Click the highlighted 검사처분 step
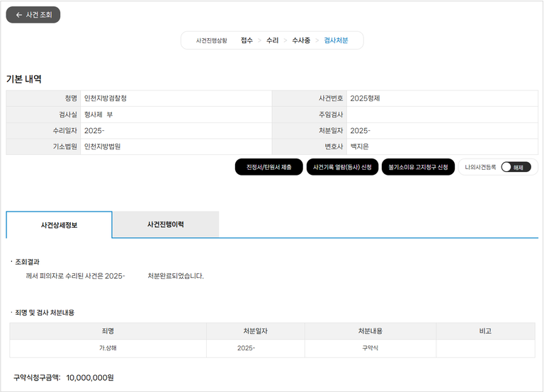Image resolution: width=544 pixels, height=392 pixels. click(336, 41)
